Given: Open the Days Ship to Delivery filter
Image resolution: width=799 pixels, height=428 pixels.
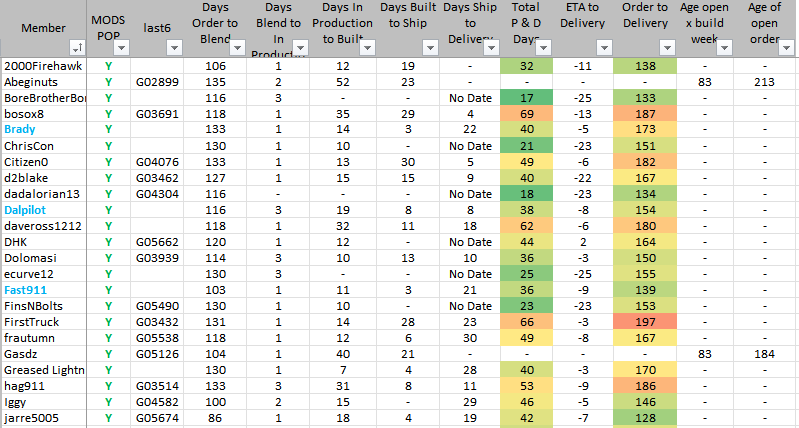Looking at the screenshot, I should [490, 48].
